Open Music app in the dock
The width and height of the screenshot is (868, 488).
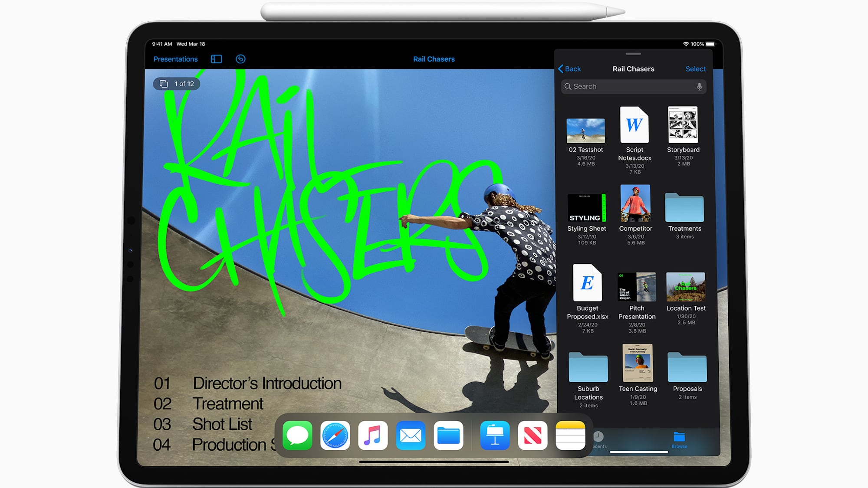pyautogui.click(x=373, y=435)
